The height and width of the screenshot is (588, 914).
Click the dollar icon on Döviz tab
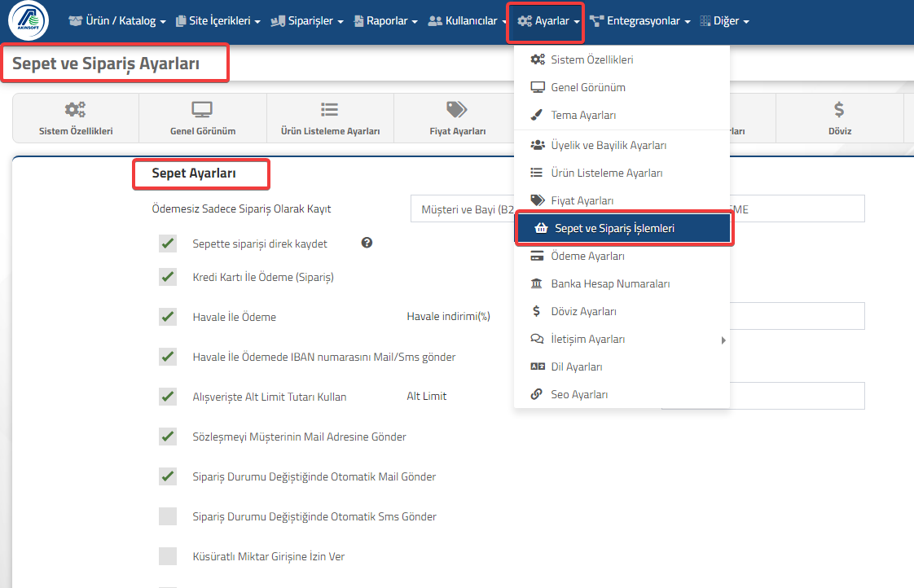pos(839,109)
